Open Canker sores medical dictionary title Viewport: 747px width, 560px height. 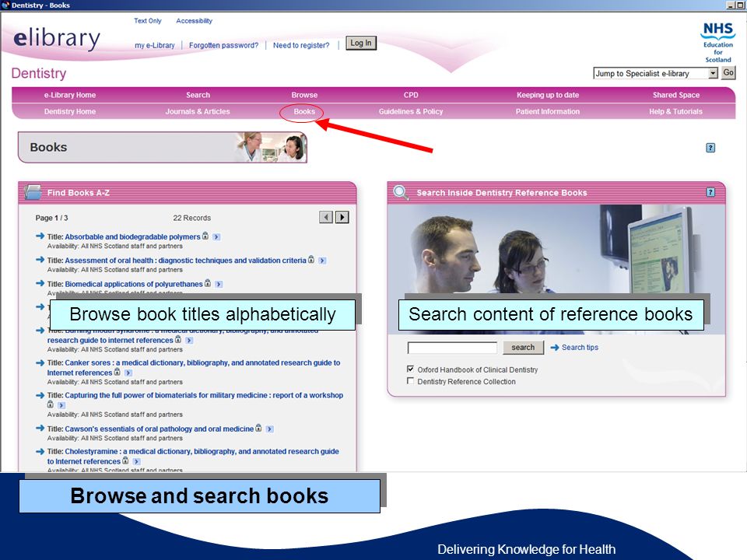(194, 368)
